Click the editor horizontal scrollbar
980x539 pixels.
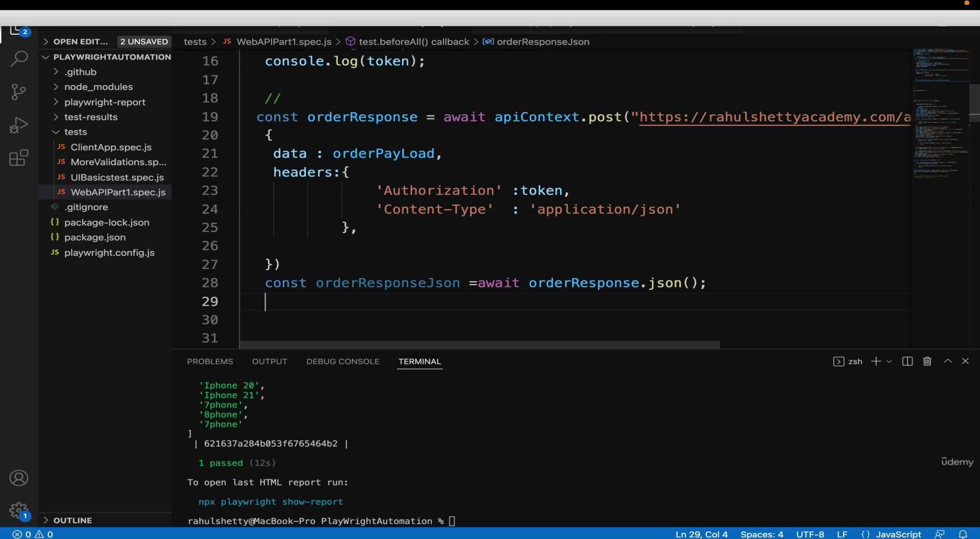(x=479, y=345)
